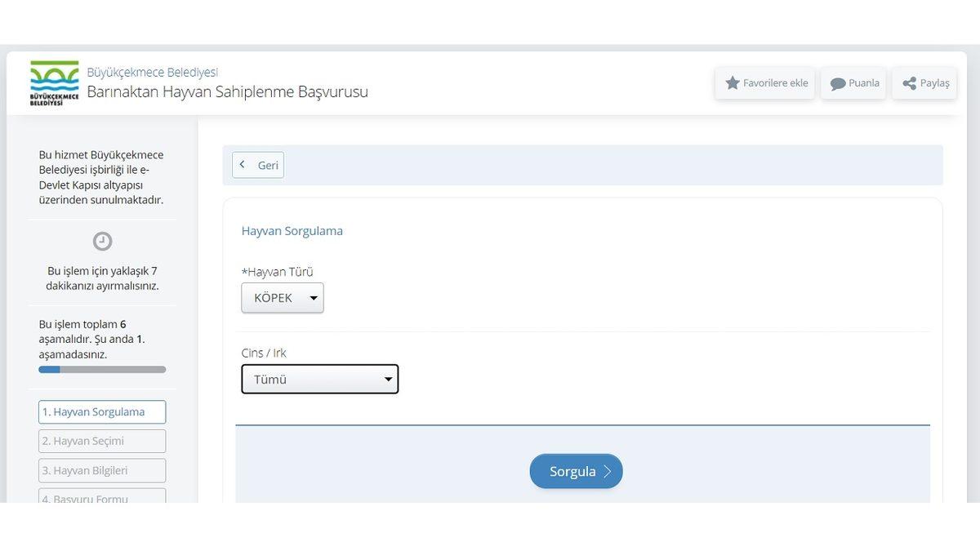This screenshot has width=980, height=551.
Task: Open the Hayvan Türü dropdown showing KÖPEK
Action: 282,297
